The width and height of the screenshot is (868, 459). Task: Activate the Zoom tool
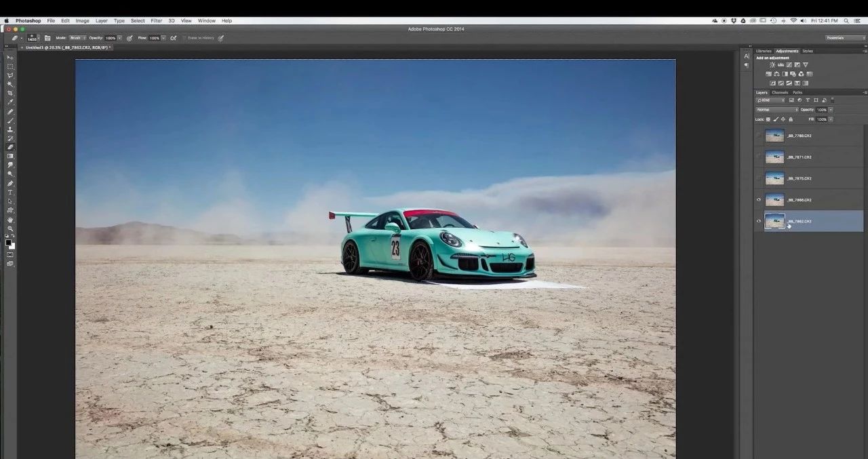(x=10, y=228)
